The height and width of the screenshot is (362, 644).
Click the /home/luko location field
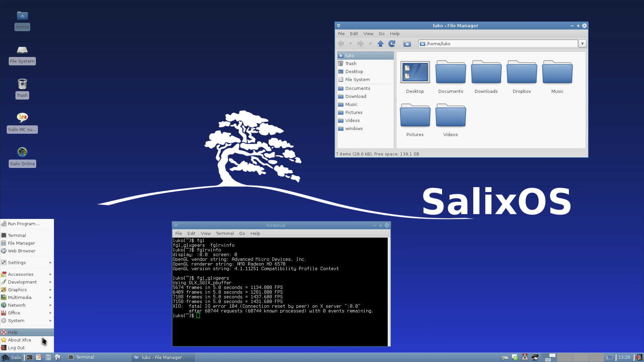tap(498, 44)
